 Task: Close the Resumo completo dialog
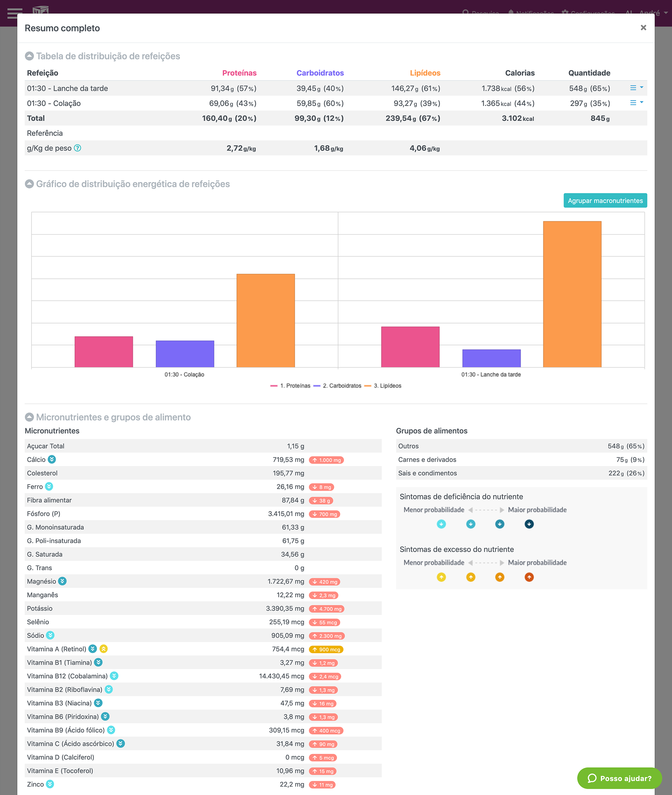(643, 27)
